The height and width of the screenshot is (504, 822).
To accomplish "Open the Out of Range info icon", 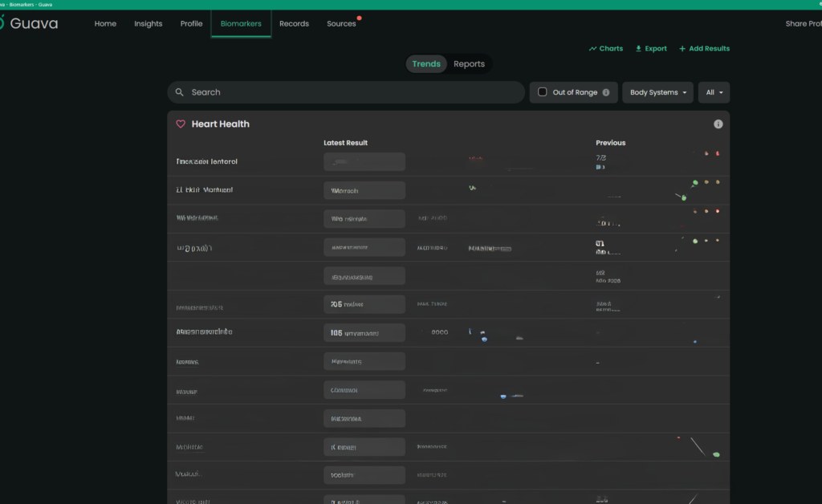I will (x=606, y=92).
